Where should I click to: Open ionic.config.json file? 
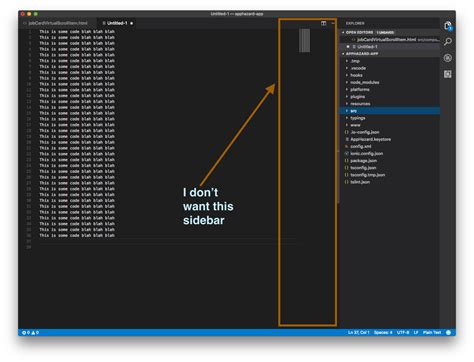[x=390, y=154]
